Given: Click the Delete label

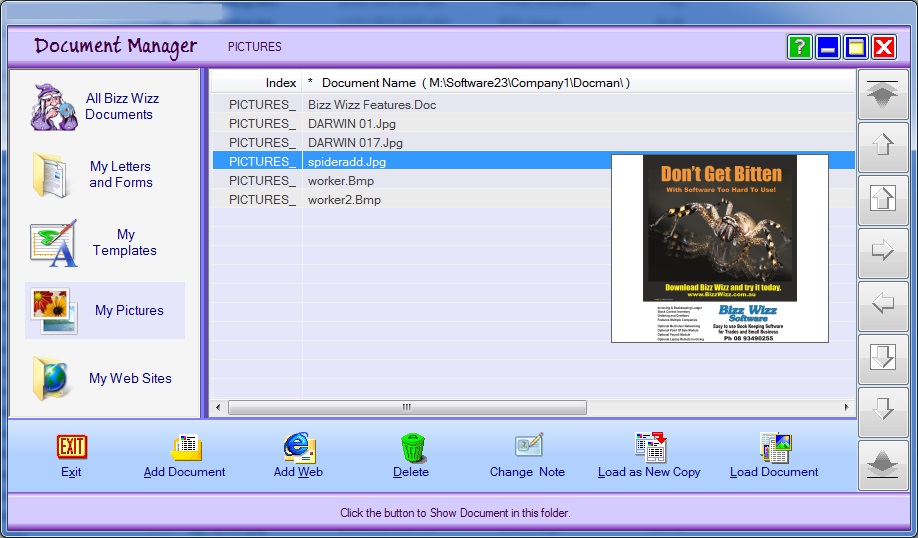Looking at the screenshot, I should point(410,472).
